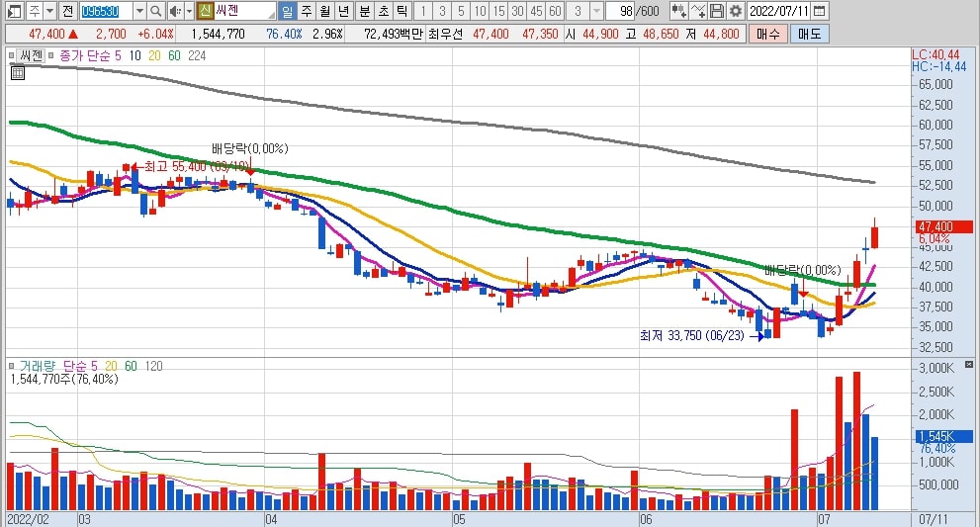The image size is (980, 527).
Task: Choose the 30 interval button
Action: coord(517,11)
